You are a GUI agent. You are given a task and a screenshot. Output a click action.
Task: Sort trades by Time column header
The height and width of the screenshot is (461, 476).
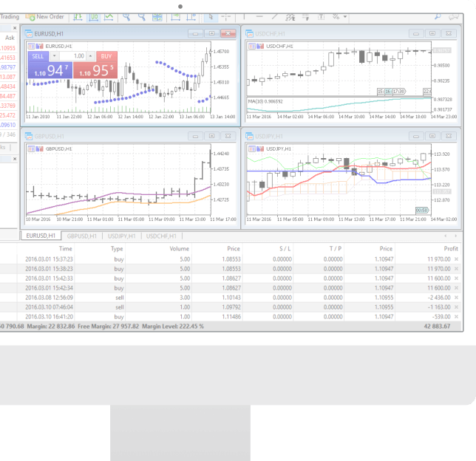(x=66, y=248)
